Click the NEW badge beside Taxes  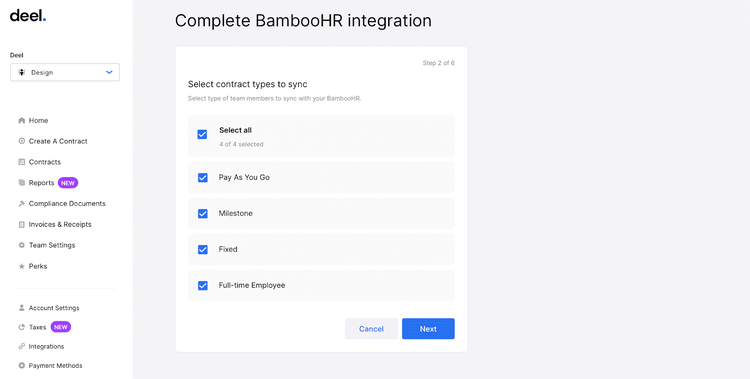(61, 327)
